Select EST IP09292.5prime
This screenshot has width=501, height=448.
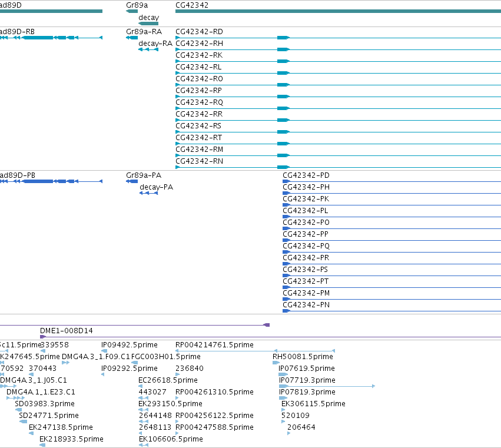tap(129, 369)
